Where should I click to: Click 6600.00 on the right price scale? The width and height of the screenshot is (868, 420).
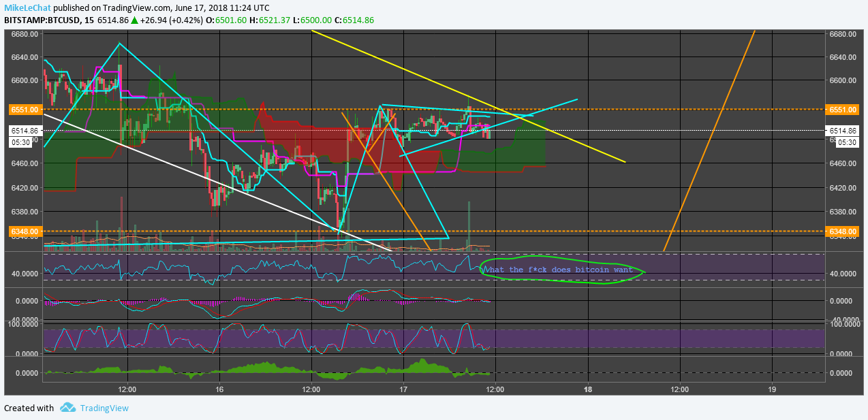click(x=844, y=80)
